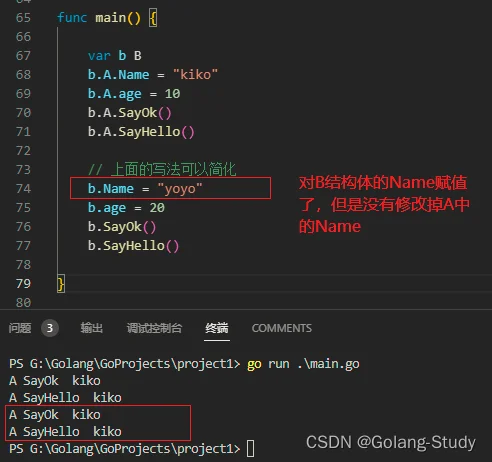Switch to the 输出 output tab
The height and width of the screenshot is (462, 492).
point(91,328)
